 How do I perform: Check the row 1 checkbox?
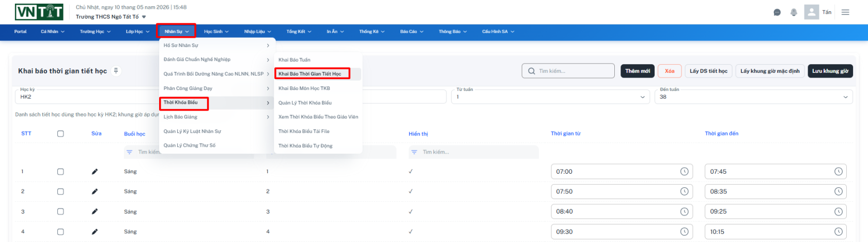click(60, 172)
